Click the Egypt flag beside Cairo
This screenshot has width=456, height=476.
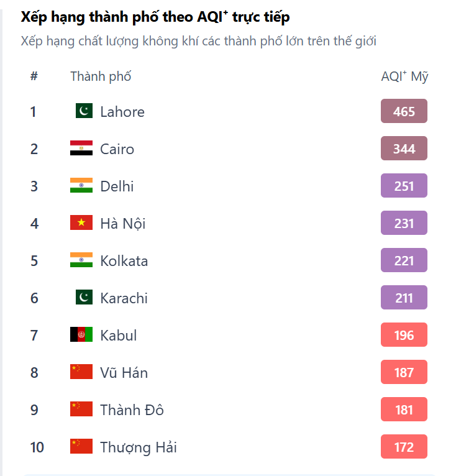[x=81, y=149]
